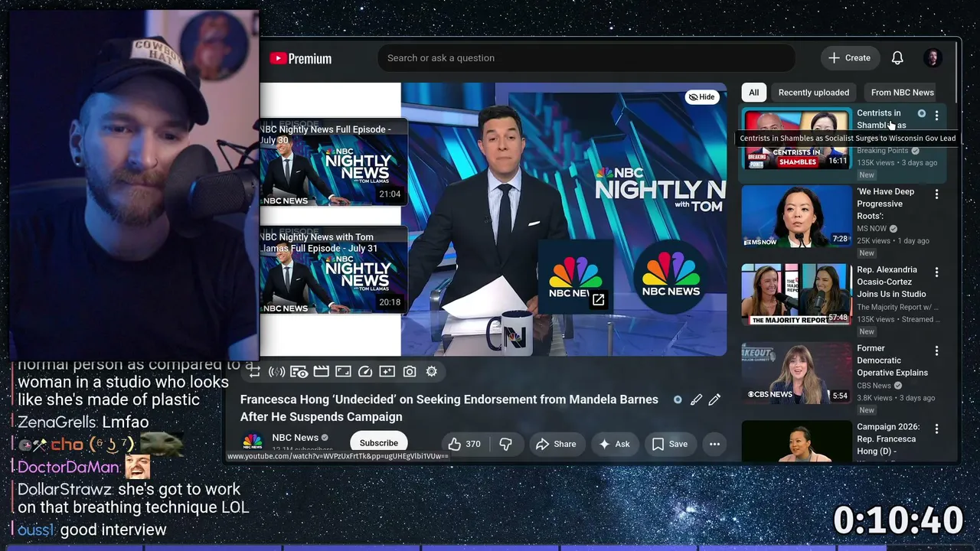Image resolution: width=980 pixels, height=551 pixels.
Task: Play NBC Nightly News Full Episode July 30 card
Action: tap(334, 162)
